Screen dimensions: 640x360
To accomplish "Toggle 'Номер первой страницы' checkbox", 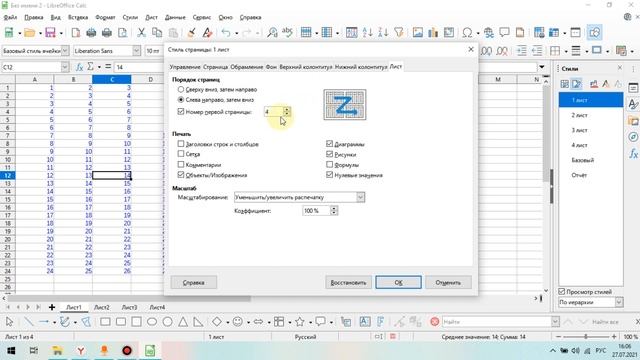I will point(181,111).
